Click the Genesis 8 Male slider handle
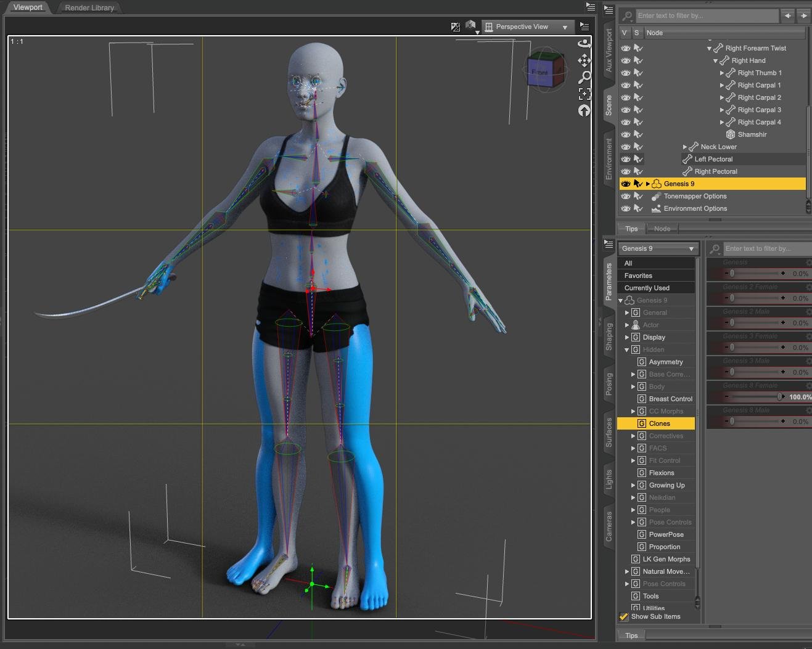Image resolution: width=812 pixels, height=649 pixels. (x=732, y=422)
